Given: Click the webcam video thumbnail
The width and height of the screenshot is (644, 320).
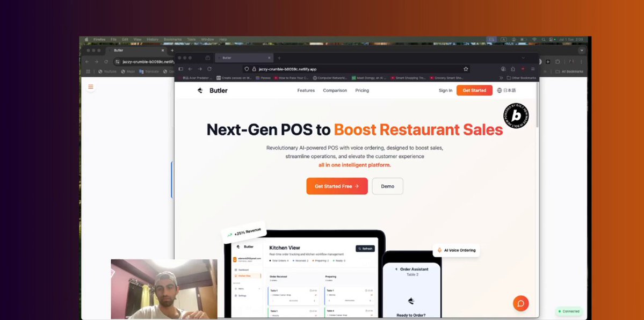Looking at the screenshot, I should pyautogui.click(x=164, y=289).
